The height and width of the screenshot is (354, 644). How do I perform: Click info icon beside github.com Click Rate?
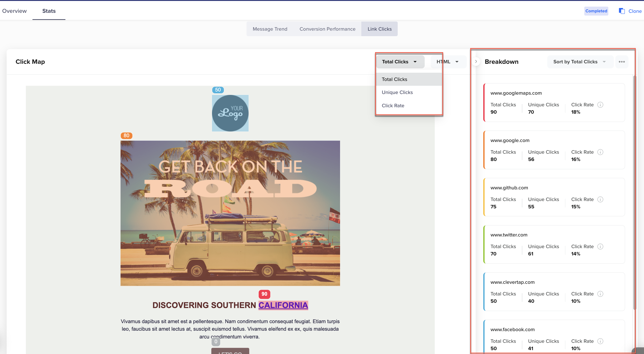coord(600,199)
